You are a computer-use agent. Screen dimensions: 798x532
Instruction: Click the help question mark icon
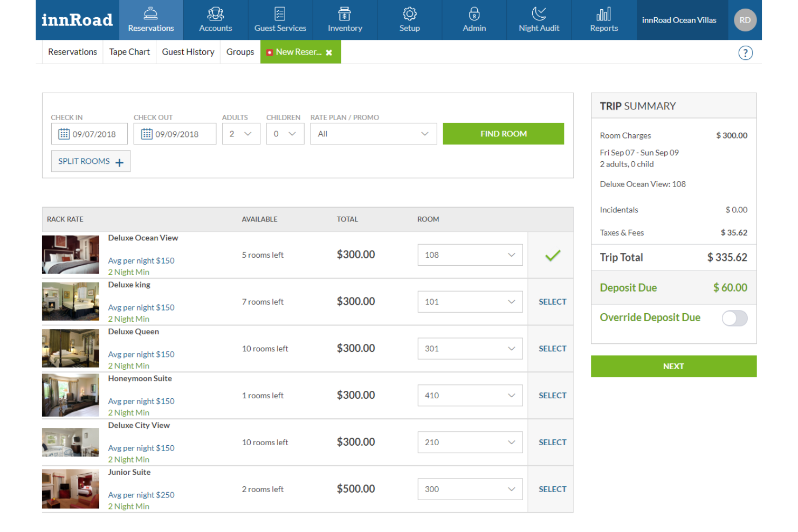click(745, 52)
